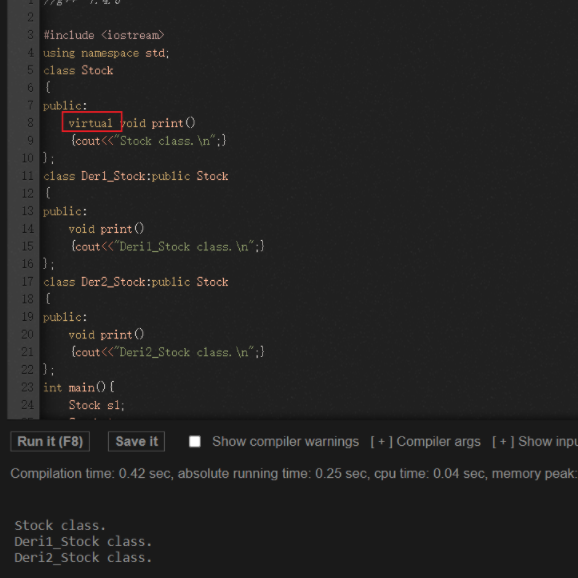Viewport: 578px width, 578px height.
Task: Click line number 23 in gutter
Action: click(x=27, y=387)
